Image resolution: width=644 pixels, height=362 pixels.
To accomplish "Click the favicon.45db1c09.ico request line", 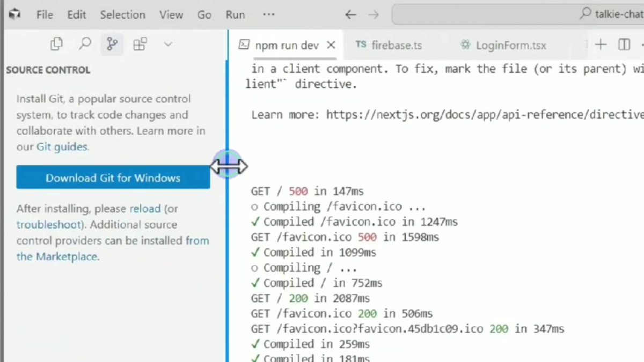I will (x=407, y=329).
